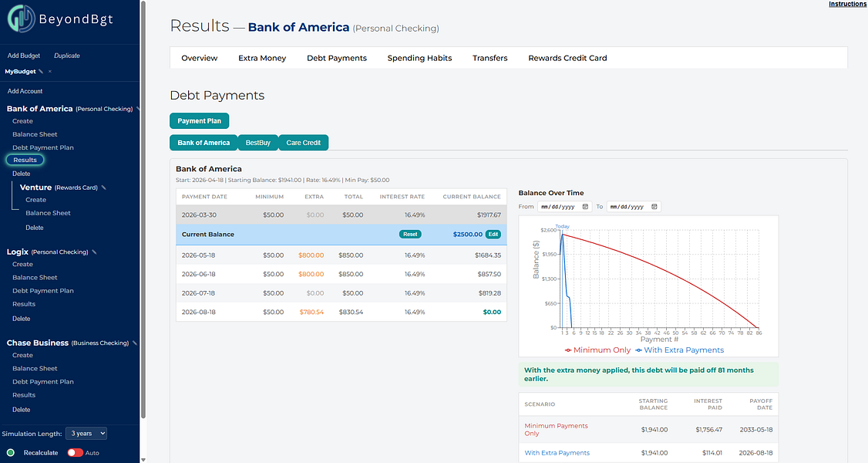Click Add Account in sidebar
Screen dimensions: 868x463
click(25, 91)
